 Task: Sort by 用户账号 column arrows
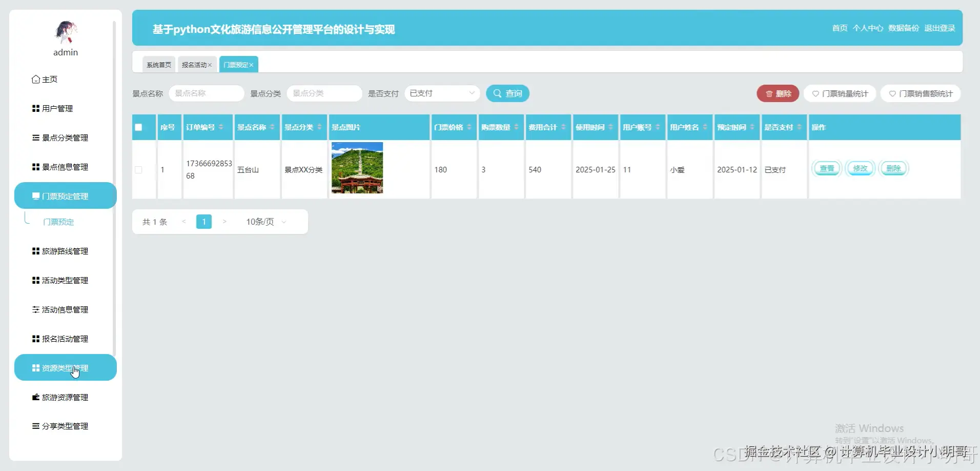658,127
